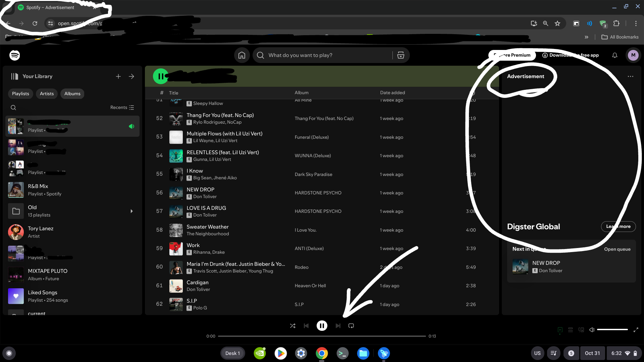Click the skip to next track icon
The width and height of the screenshot is (644, 362).
337,326
